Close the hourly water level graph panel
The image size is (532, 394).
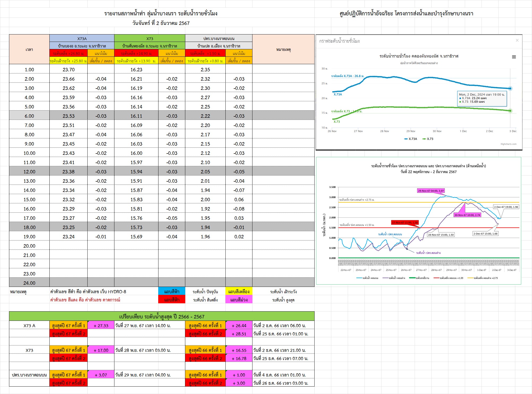[x=517, y=40]
